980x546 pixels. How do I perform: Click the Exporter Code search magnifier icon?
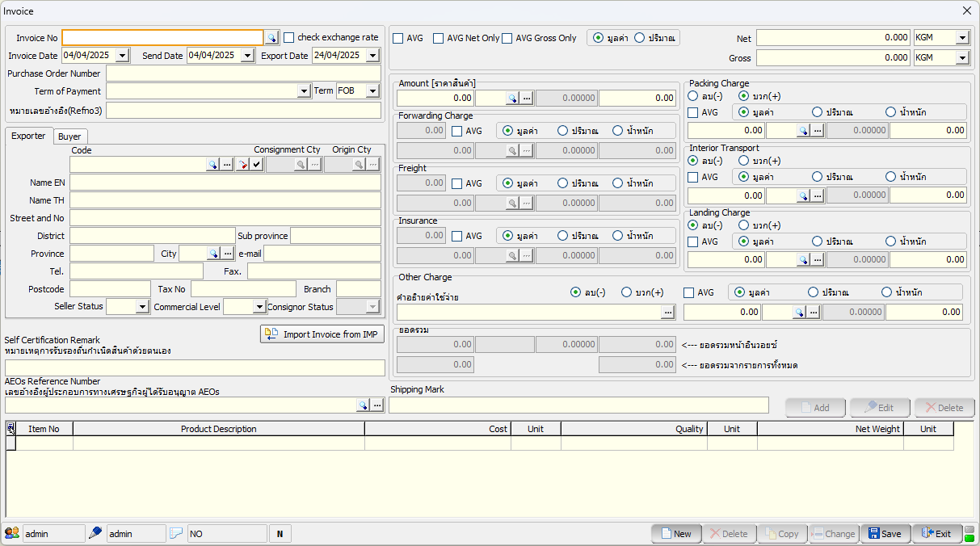(212, 165)
